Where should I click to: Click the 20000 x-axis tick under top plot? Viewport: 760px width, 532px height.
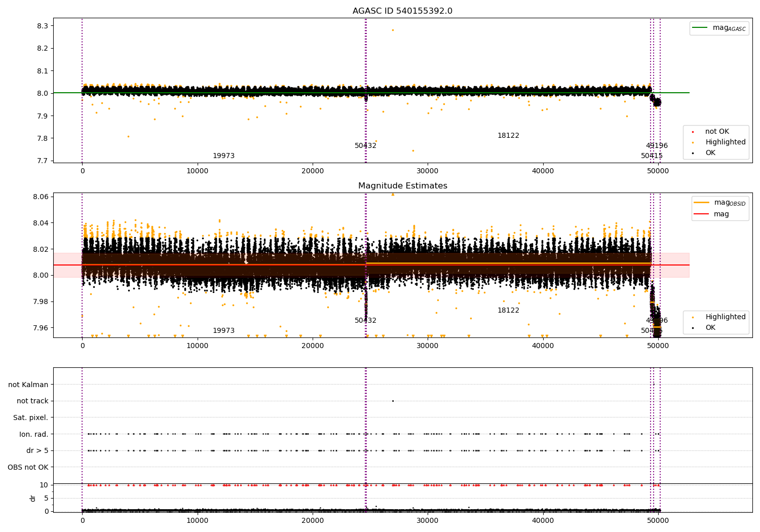(x=313, y=171)
